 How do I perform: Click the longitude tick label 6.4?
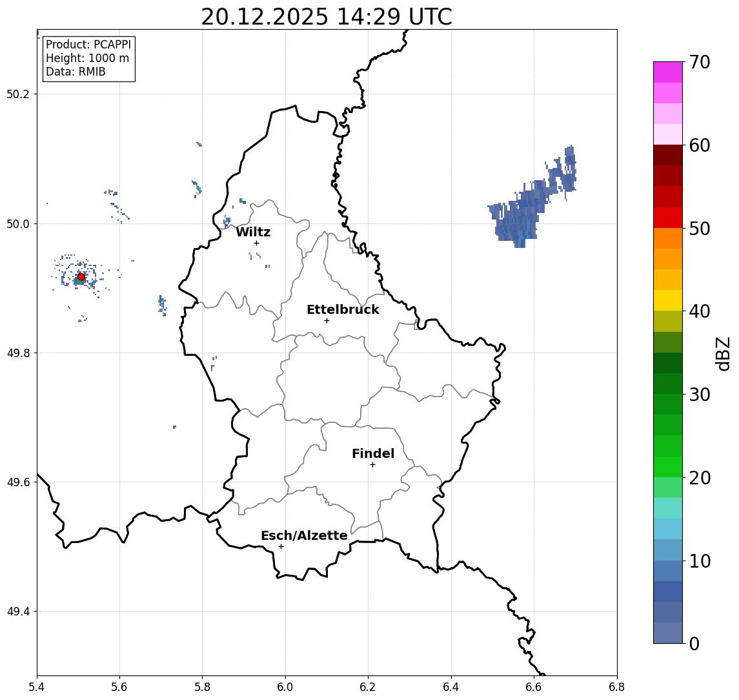point(451,687)
